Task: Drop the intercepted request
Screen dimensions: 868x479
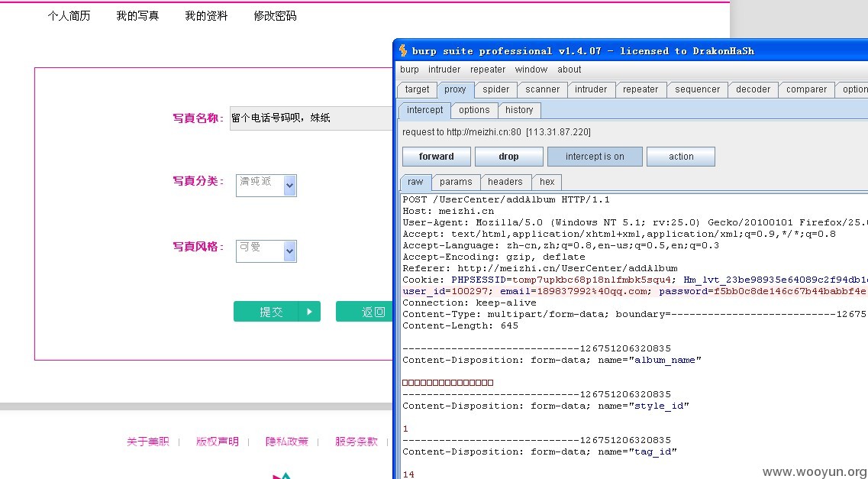Action: tap(508, 156)
